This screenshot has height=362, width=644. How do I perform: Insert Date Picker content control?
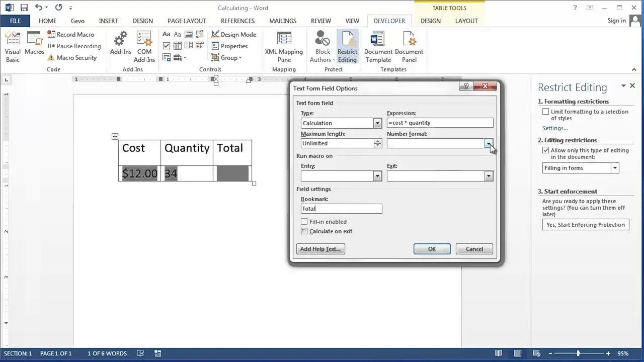point(200,46)
